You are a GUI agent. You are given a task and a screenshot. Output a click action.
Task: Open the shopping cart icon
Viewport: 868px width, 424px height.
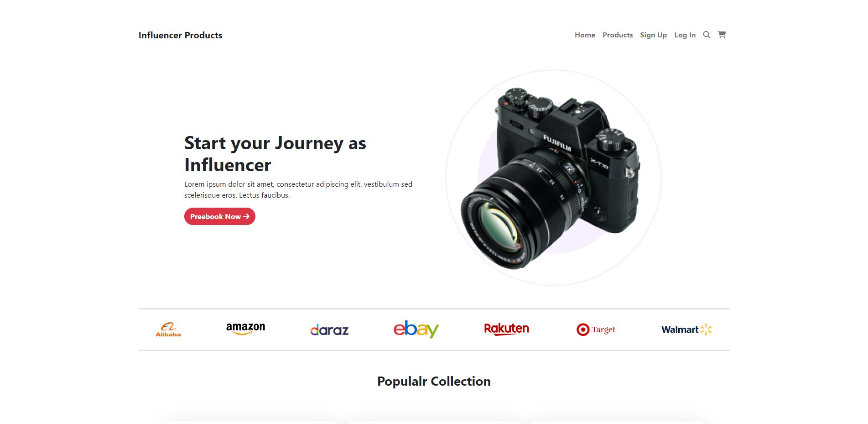click(722, 35)
